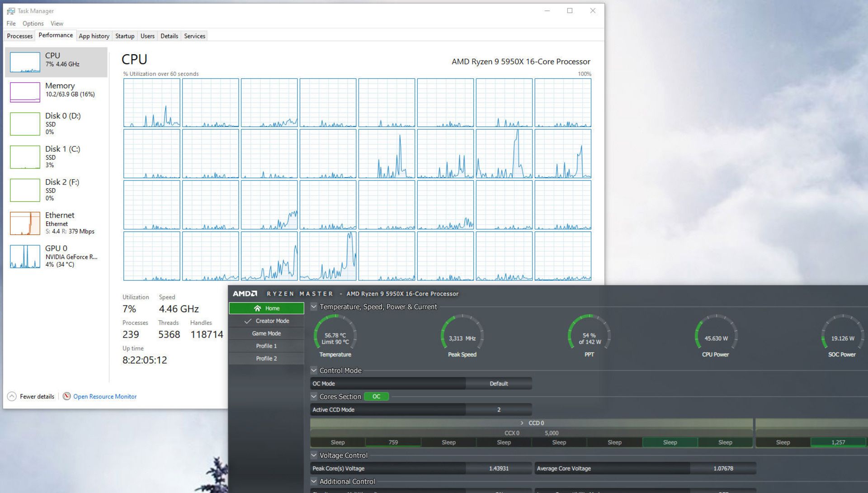
Task: Select the Game Mode profile
Action: coord(266,332)
